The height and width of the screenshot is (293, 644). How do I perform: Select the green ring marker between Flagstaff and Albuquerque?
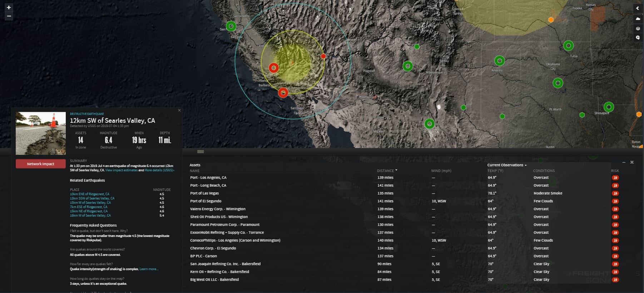408,66
